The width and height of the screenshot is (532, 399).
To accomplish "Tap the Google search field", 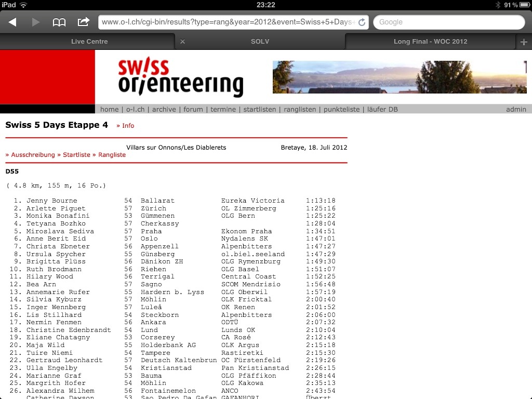I will pos(449,22).
